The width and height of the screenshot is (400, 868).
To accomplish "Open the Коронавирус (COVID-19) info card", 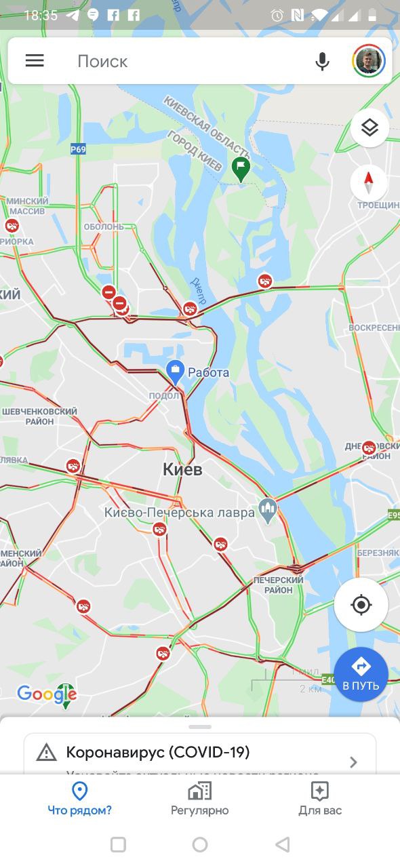I will (200, 753).
